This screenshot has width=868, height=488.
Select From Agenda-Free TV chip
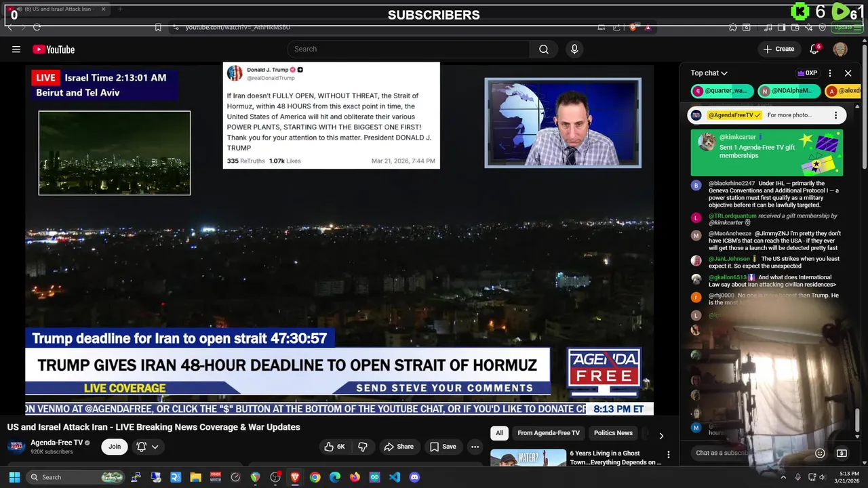coord(549,433)
